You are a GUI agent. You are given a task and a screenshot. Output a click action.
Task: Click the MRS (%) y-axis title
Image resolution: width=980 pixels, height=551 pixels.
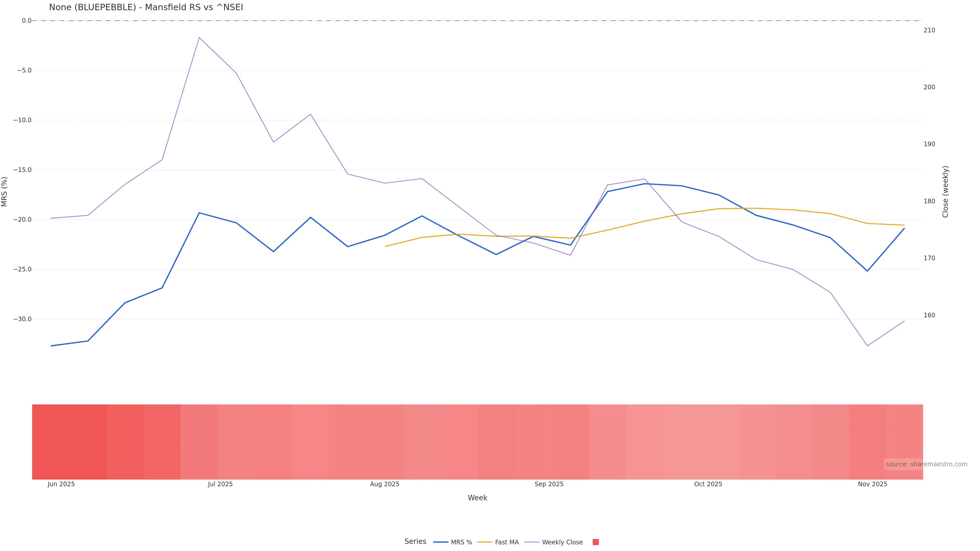pyautogui.click(x=5, y=192)
